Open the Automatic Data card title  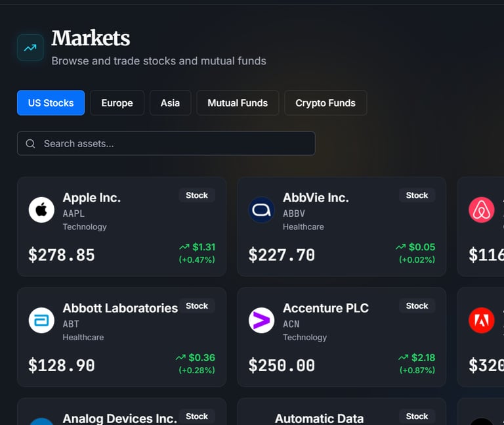(x=319, y=418)
